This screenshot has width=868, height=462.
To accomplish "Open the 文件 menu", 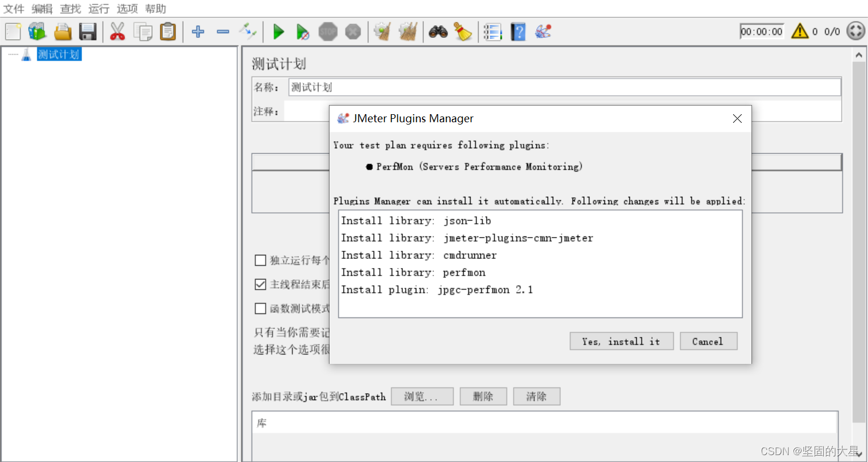I will pos(14,9).
